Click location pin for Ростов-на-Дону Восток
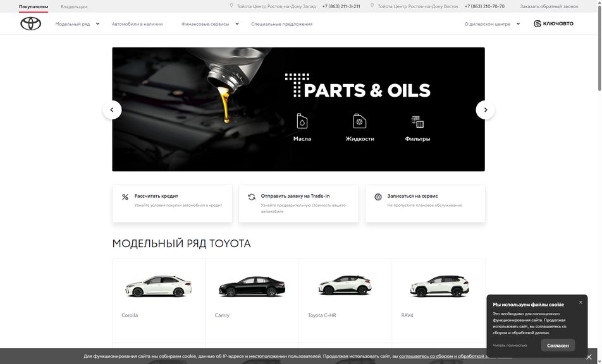 pyautogui.click(x=372, y=6)
